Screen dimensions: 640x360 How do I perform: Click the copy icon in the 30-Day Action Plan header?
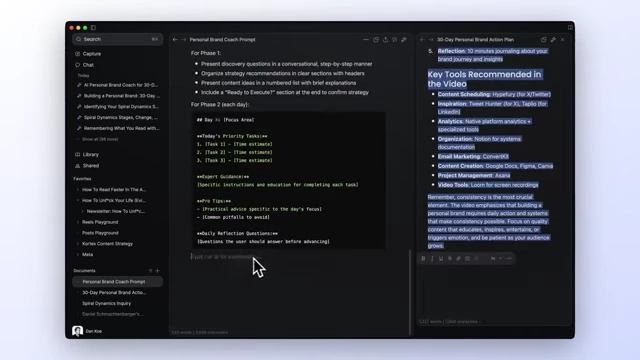coord(544,40)
